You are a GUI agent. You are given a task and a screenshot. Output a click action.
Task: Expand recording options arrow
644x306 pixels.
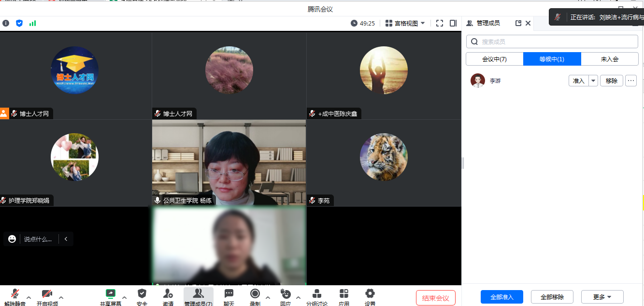coord(268,297)
